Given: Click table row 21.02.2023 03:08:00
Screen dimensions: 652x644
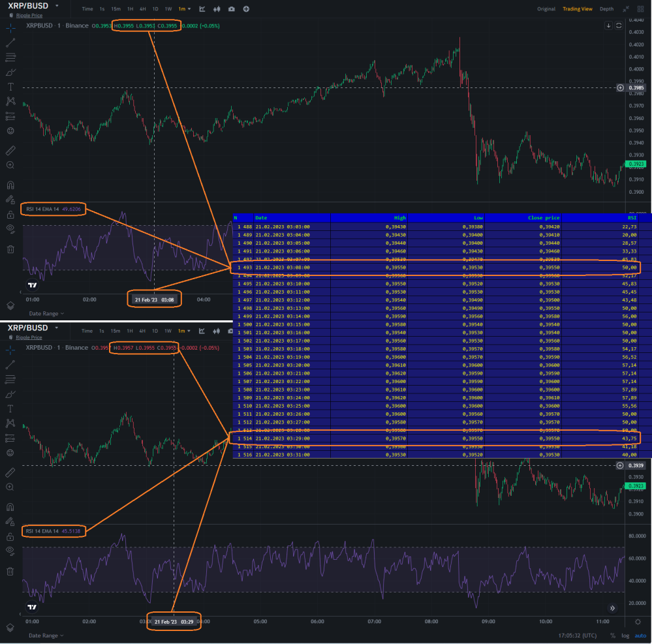Looking at the screenshot, I should coord(436,268).
